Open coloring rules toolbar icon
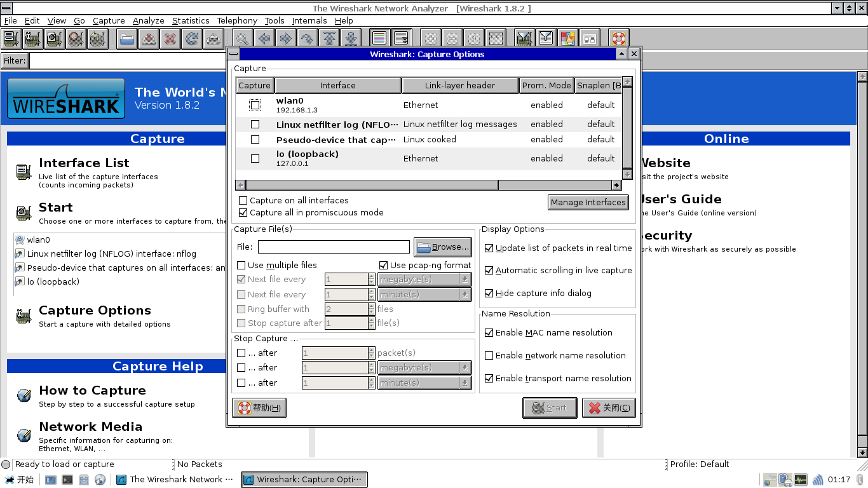This screenshot has height=488, width=868. tap(568, 39)
